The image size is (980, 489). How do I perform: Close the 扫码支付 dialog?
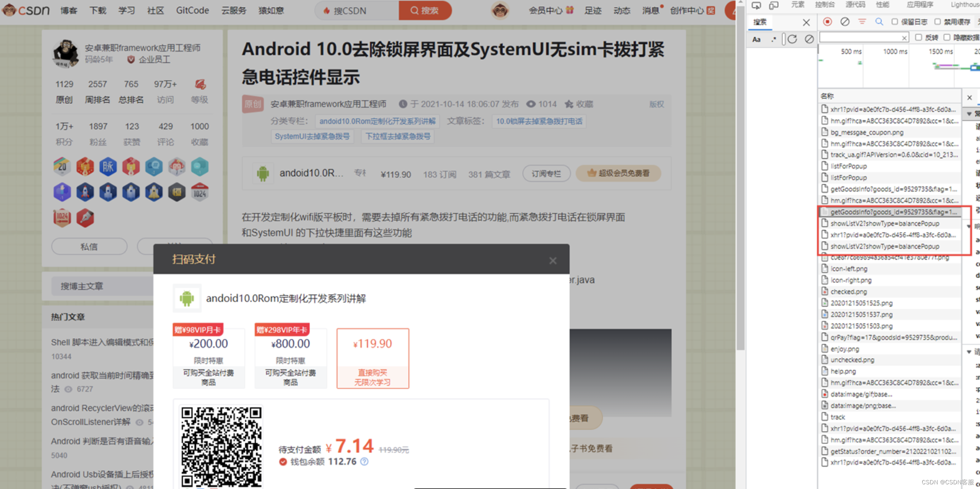pyautogui.click(x=552, y=261)
